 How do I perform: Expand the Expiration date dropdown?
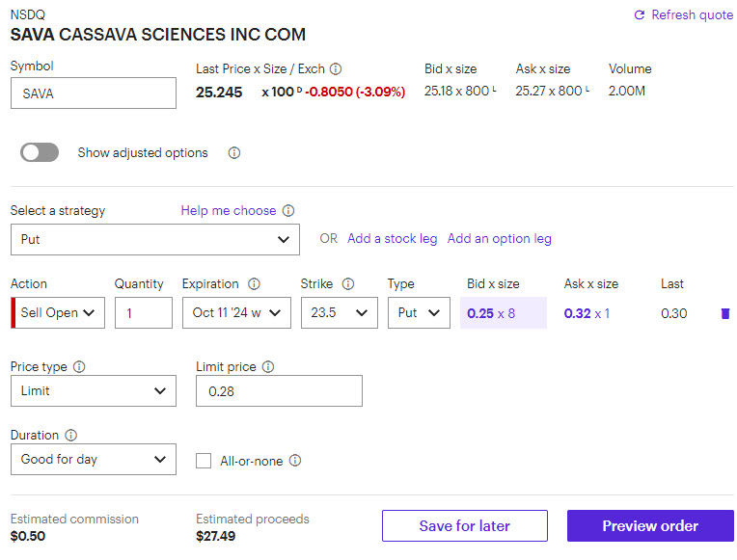[235, 312]
